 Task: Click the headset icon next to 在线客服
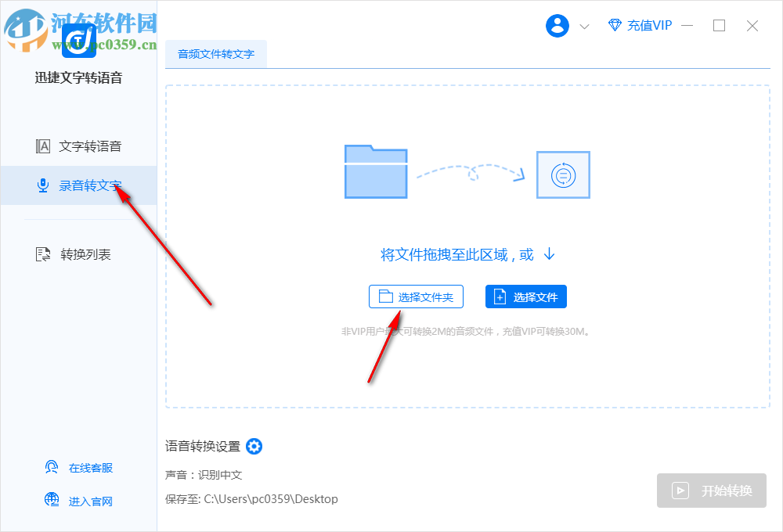51,467
